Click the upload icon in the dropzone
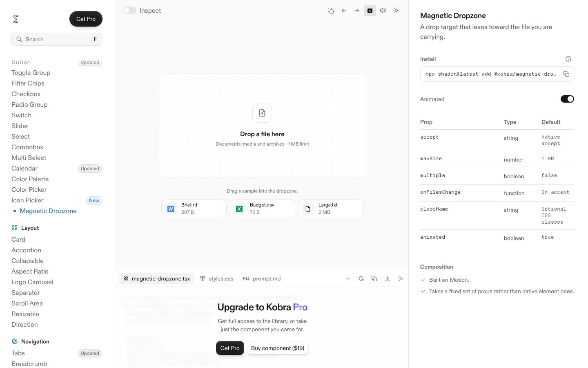Viewport: 588px width, 368px height. point(262,113)
